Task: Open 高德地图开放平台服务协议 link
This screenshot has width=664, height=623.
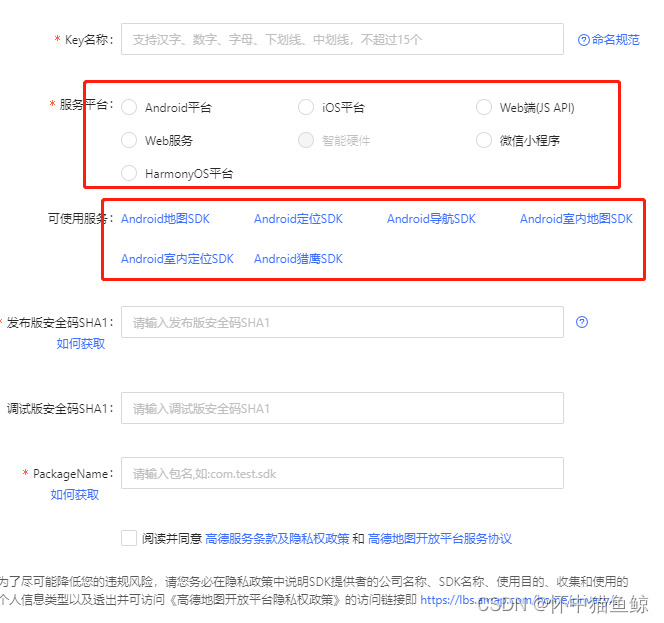Action: click(440, 539)
